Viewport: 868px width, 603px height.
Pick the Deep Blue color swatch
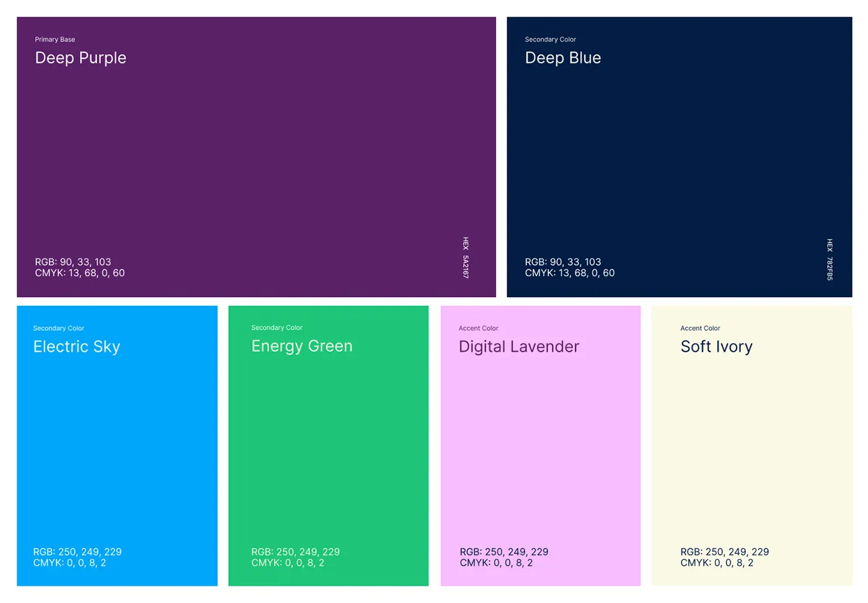pyautogui.click(x=680, y=157)
